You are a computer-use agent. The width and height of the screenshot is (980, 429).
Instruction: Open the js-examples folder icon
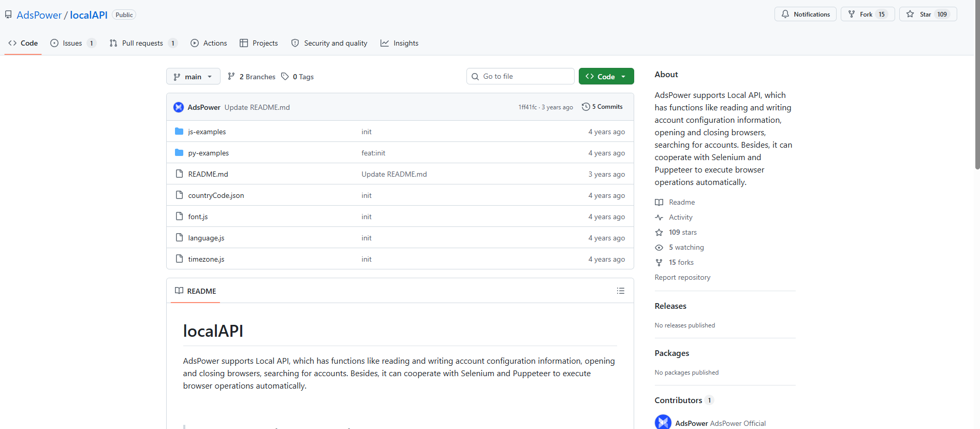pyautogui.click(x=179, y=132)
